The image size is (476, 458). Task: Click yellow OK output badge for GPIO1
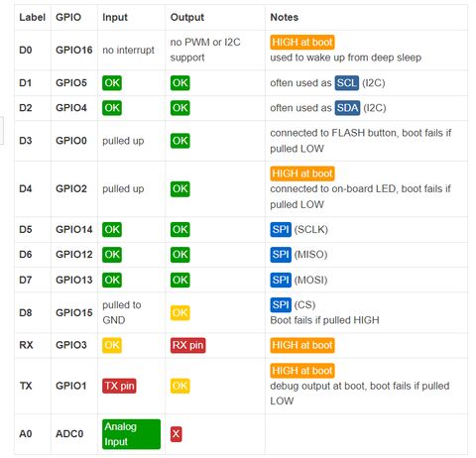point(180,386)
